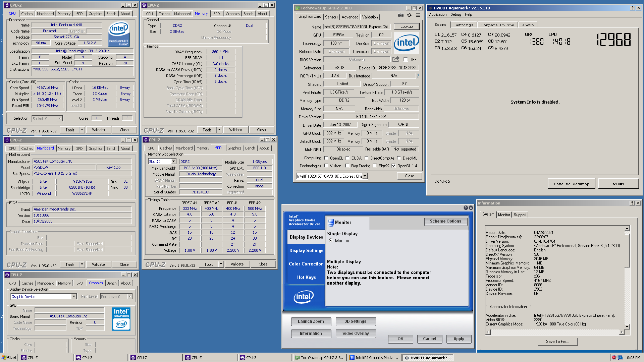Click the Intel vendor logo in GPU-Z

[x=406, y=43]
